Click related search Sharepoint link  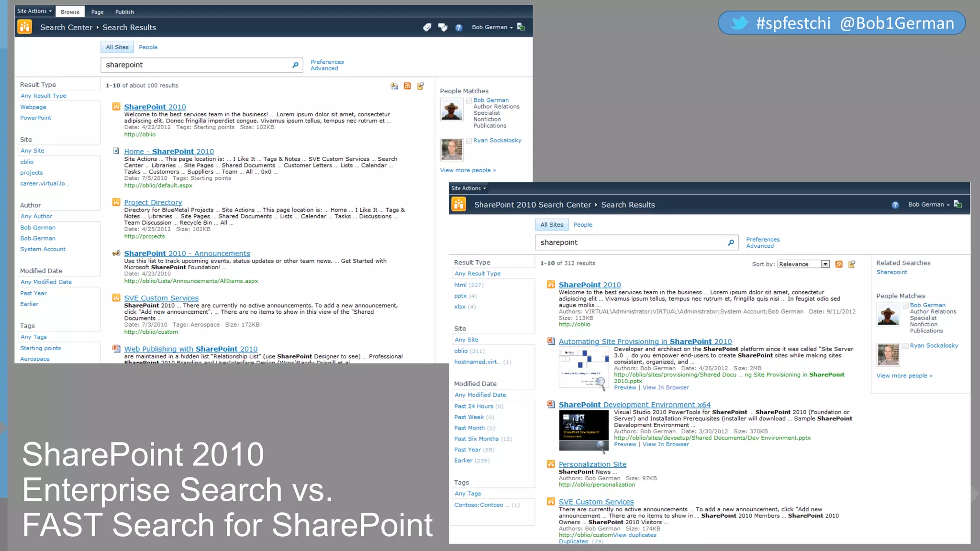[x=891, y=272]
